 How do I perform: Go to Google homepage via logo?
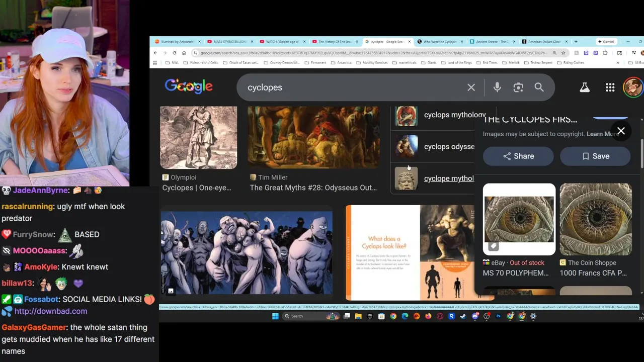pyautogui.click(x=189, y=86)
